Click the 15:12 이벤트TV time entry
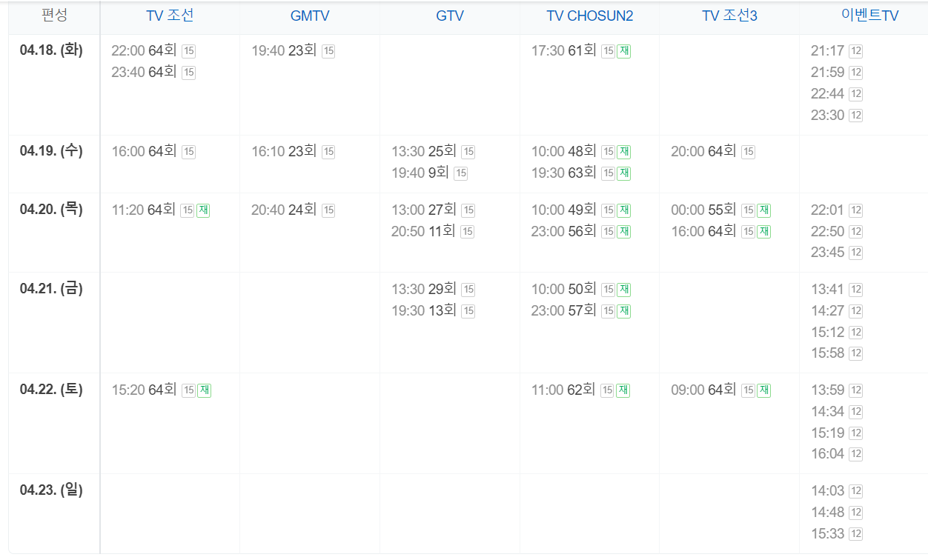The image size is (928, 560). click(827, 331)
